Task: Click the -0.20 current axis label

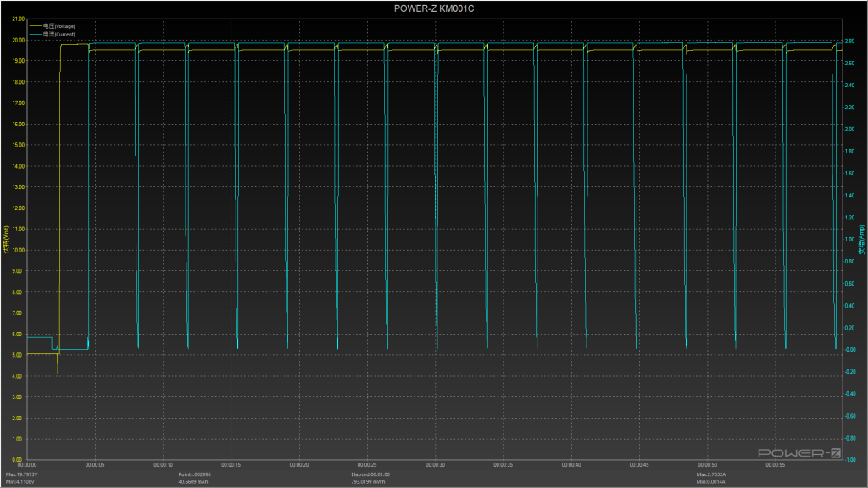Action: [849, 372]
